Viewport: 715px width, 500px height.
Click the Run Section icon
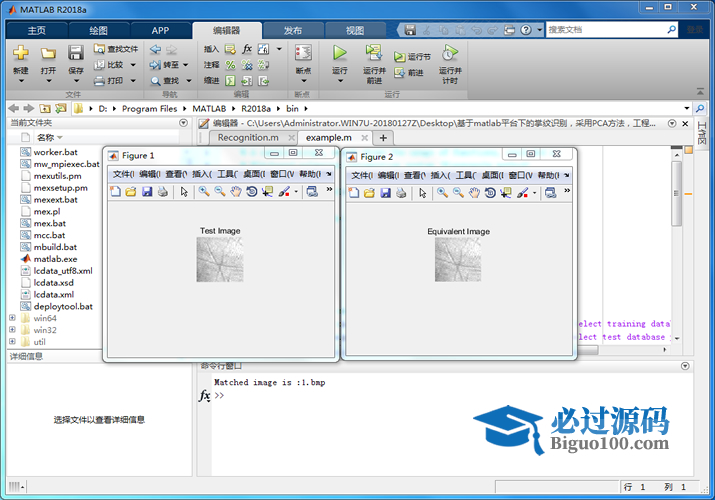click(x=399, y=57)
